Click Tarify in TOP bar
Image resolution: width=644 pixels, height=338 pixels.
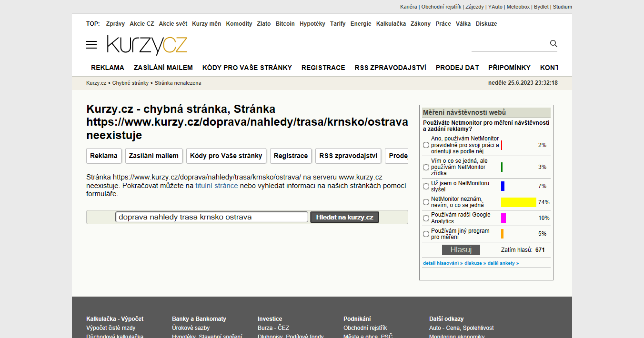tap(338, 24)
